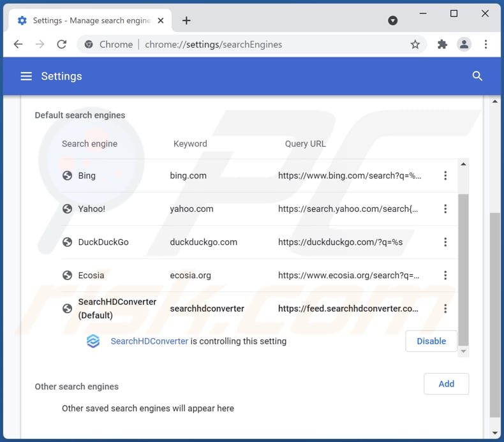The height and width of the screenshot is (442, 504).
Task: Open more actions for SearchHDConverter
Action: click(445, 309)
